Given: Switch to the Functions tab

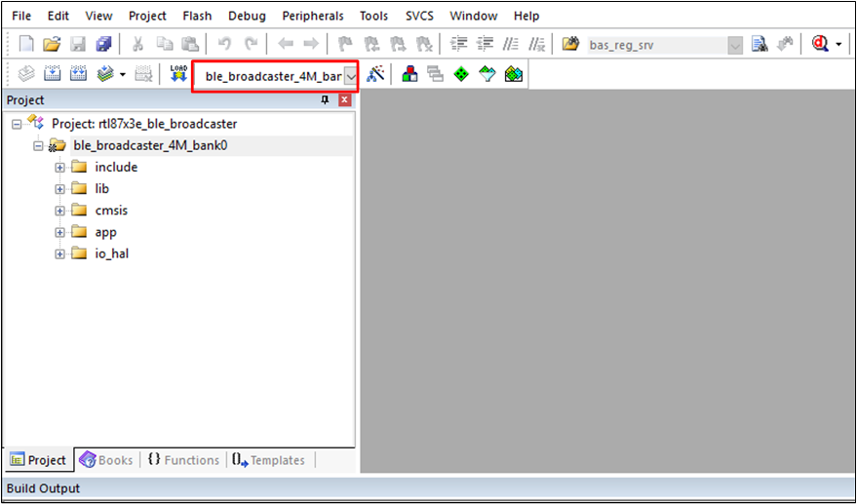Looking at the screenshot, I should (183, 460).
